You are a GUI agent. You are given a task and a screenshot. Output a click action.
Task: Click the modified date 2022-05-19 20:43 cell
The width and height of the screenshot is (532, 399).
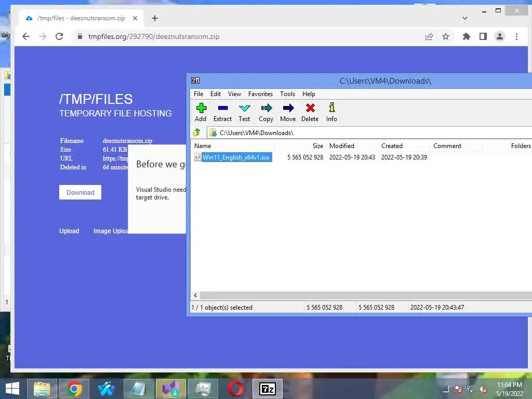click(352, 157)
